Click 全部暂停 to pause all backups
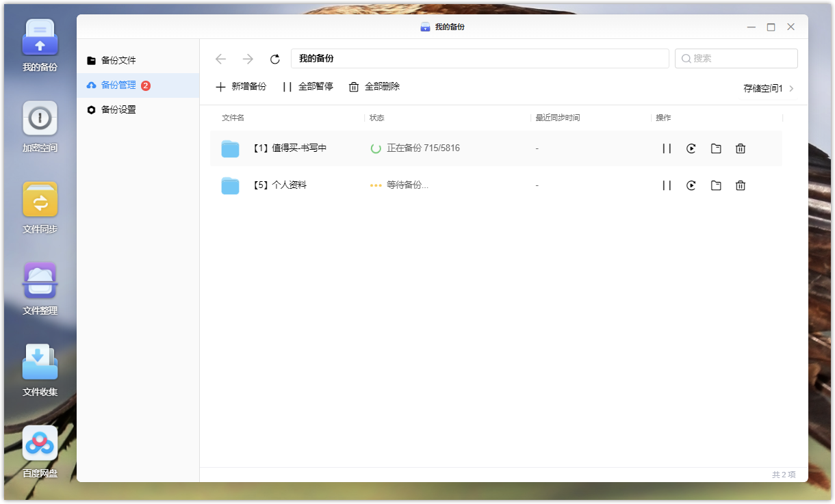 pos(308,87)
